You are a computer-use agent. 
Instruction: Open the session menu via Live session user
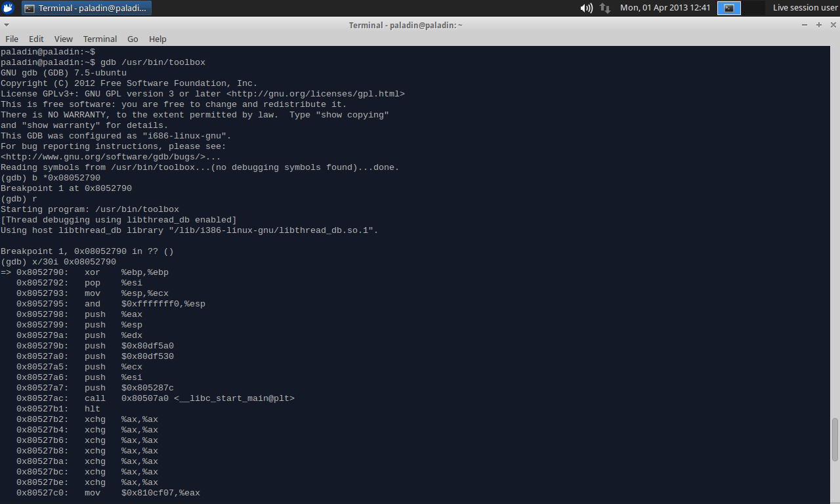coord(805,8)
